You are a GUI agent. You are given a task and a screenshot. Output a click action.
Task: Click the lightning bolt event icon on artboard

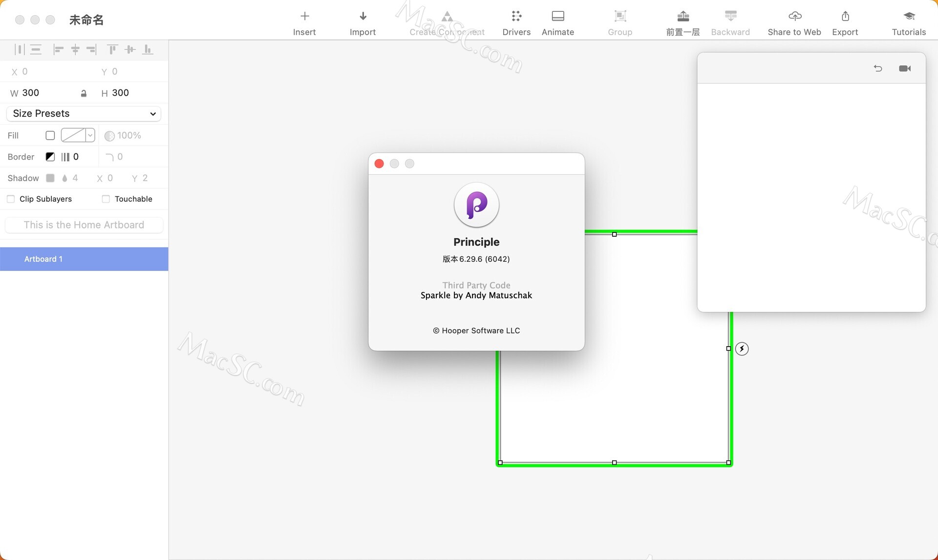tap(742, 349)
